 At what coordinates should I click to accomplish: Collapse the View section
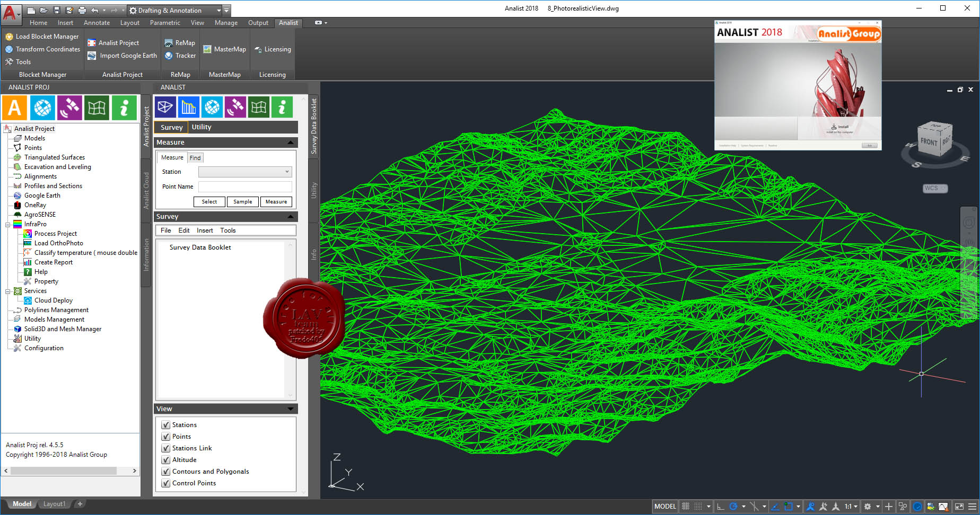(291, 409)
